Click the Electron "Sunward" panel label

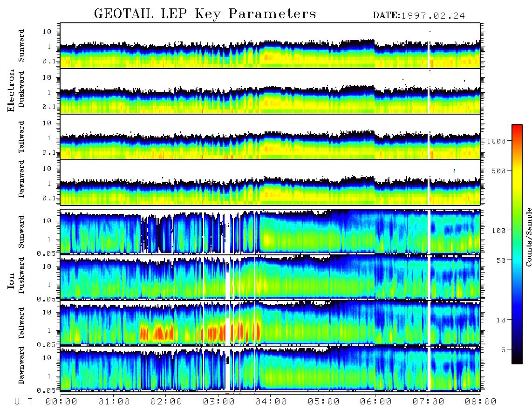(21, 46)
